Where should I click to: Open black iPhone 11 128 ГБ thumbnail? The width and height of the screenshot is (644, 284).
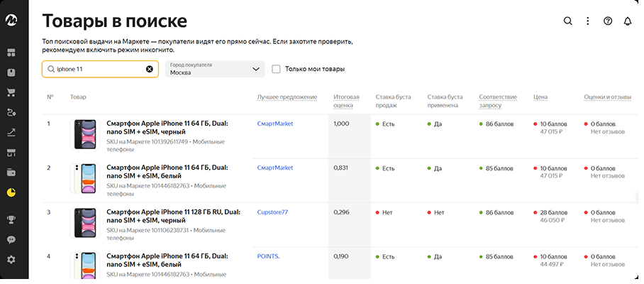[85, 223]
